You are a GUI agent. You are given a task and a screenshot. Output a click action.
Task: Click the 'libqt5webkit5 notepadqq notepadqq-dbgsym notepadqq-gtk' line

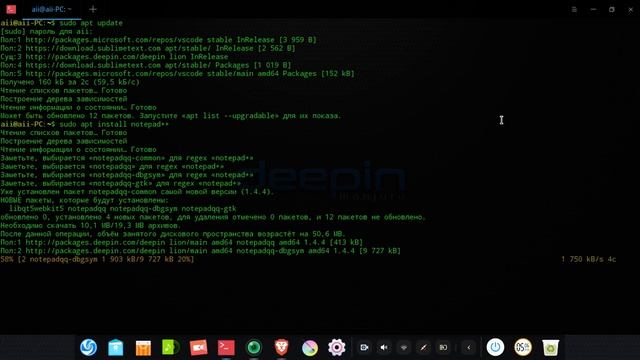click(x=122, y=209)
